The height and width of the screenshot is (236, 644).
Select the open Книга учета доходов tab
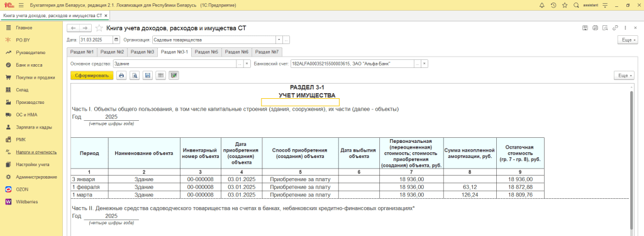pos(55,16)
